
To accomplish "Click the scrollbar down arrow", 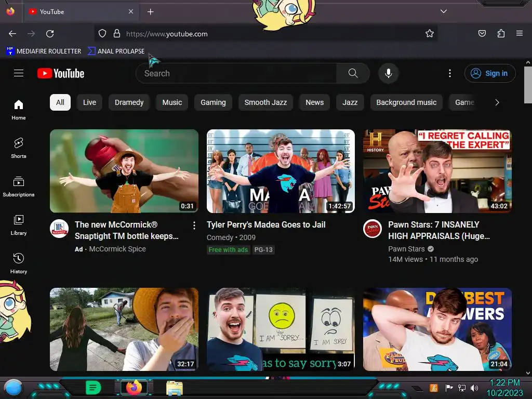I will click(x=528, y=373).
